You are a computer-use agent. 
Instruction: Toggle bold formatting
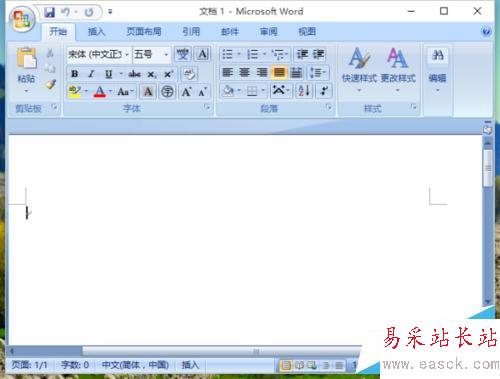75,74
